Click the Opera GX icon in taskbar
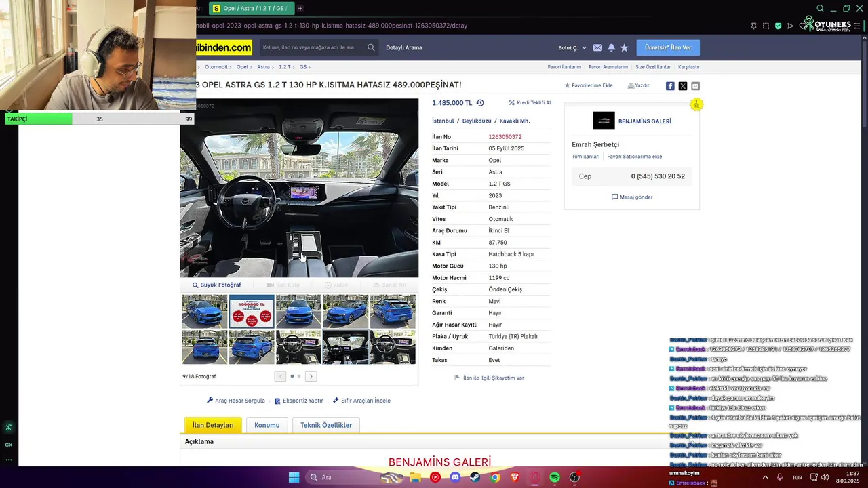Screen dimensions: 868x488 pos(535,477)
